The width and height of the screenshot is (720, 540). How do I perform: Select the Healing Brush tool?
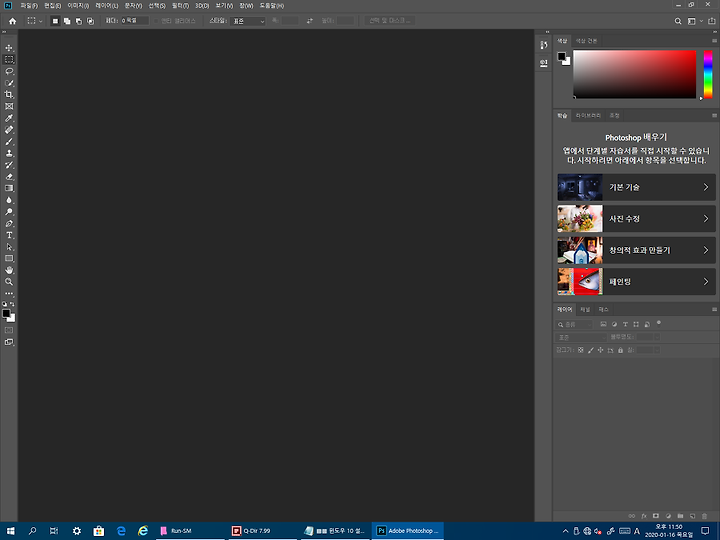coord(9,130)
